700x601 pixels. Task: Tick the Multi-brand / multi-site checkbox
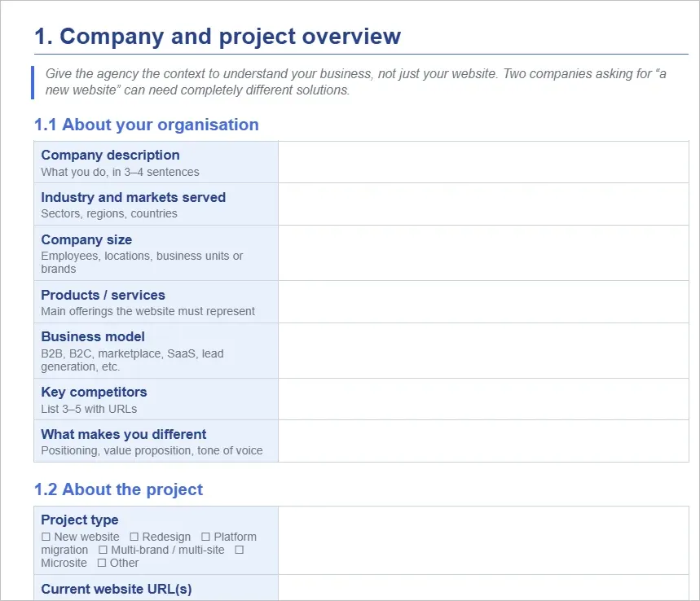[x=103, y=550]
